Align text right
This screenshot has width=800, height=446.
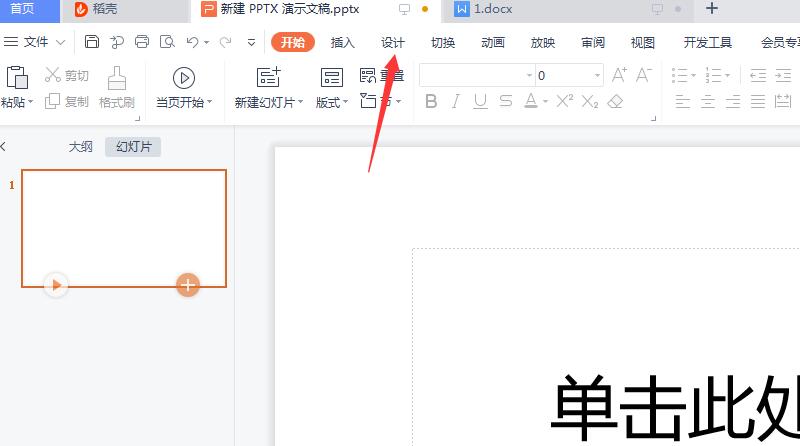point(733,101)
